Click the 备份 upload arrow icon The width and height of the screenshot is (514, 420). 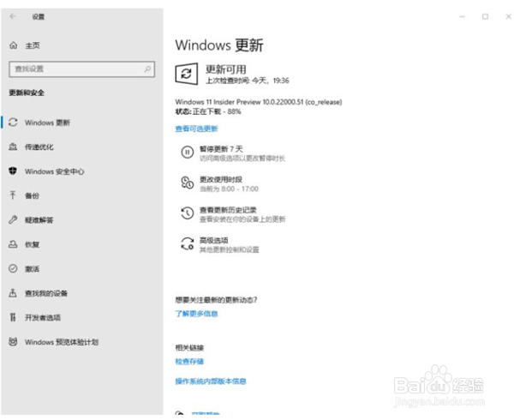click(x=13, y=195)
